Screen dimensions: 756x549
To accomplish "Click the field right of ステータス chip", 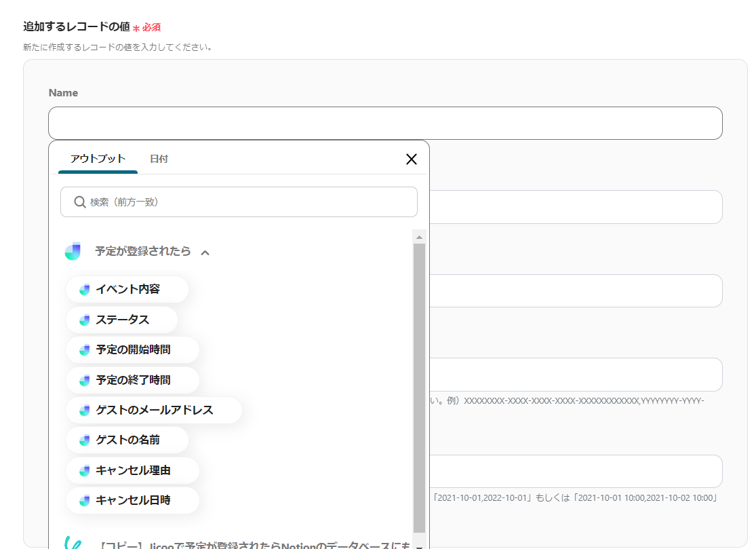I will click(576, 291).
